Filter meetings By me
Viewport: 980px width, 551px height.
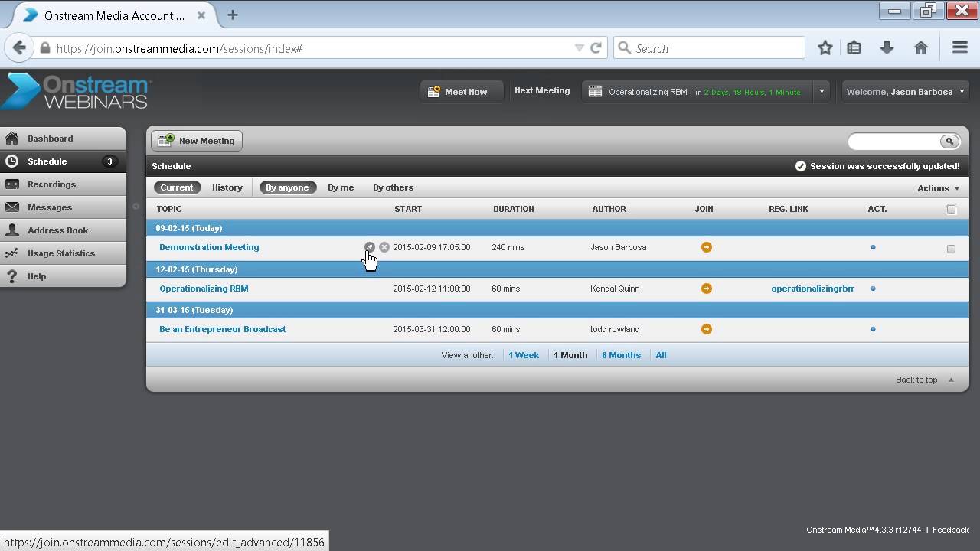pyautogui.click(x=341, y=187)
